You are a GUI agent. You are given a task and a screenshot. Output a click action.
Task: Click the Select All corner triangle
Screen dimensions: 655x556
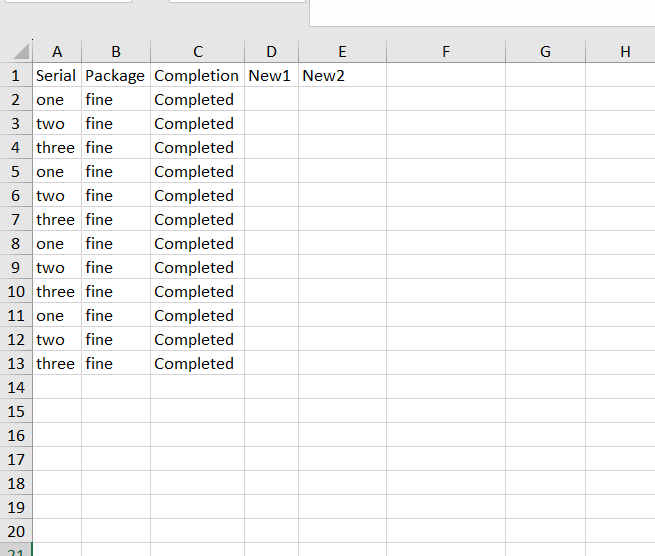[x=20, y=52]
